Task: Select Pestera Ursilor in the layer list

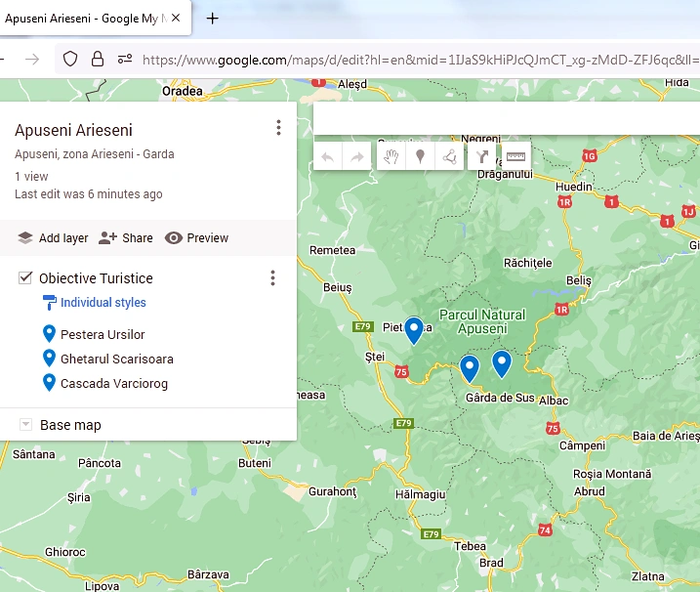Action: click(103, 335)
